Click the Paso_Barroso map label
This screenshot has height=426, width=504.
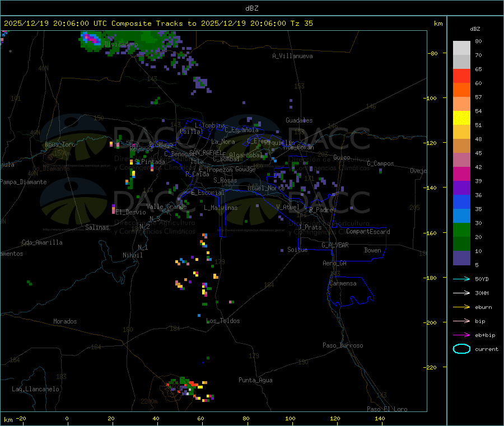(x=343, y=345)
